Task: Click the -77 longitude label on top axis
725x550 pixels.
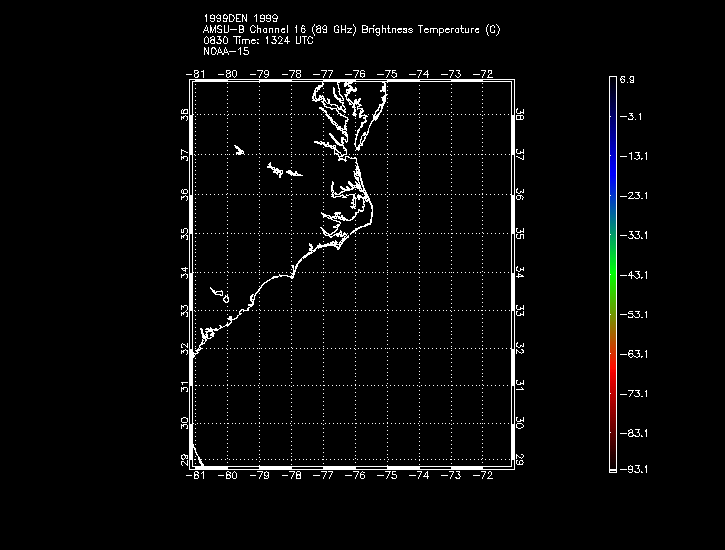Action: click(324, 73)
